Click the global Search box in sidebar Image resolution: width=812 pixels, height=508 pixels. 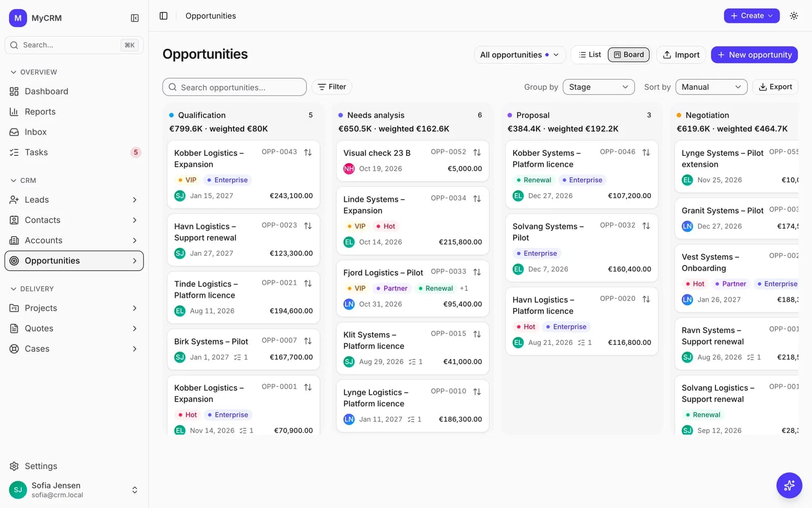74,45
